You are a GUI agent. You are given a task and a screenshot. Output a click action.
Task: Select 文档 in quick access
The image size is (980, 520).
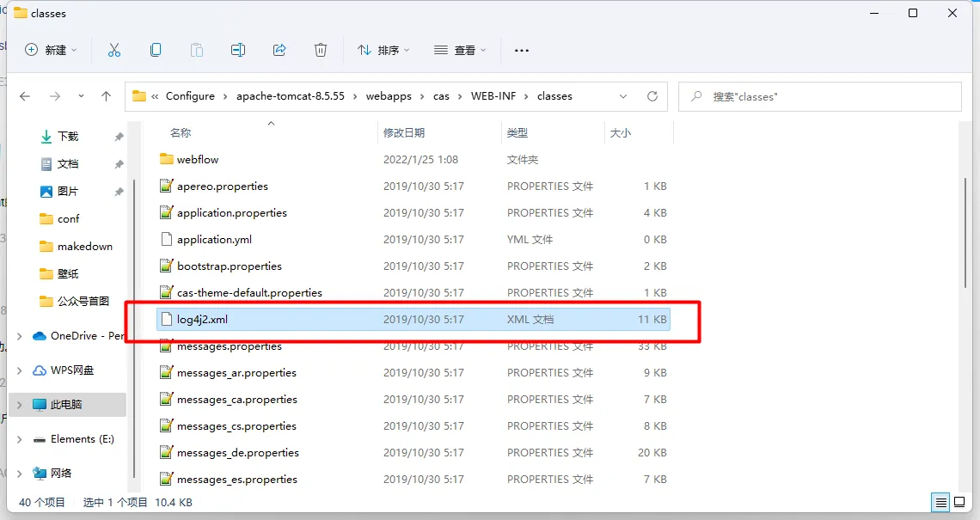[x=68, y=164]
